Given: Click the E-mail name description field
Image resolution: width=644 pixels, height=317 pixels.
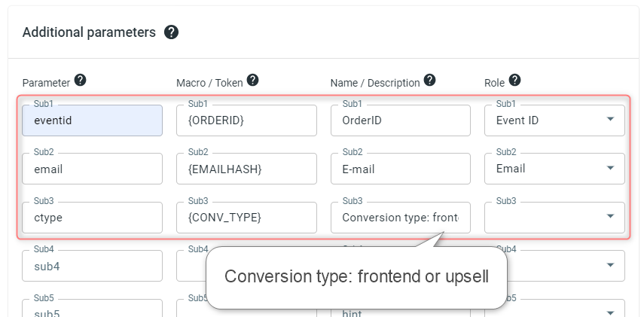Looking at the screenshot, I should pos(401,169).
